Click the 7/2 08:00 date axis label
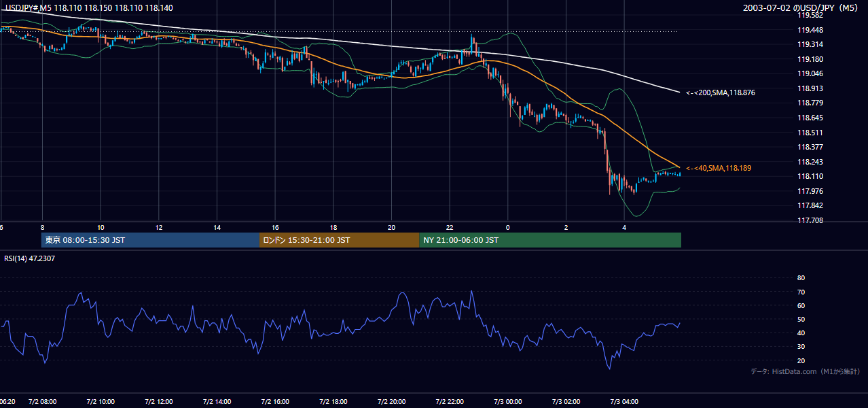The image size is (868, 408). [x=42, y=402]
